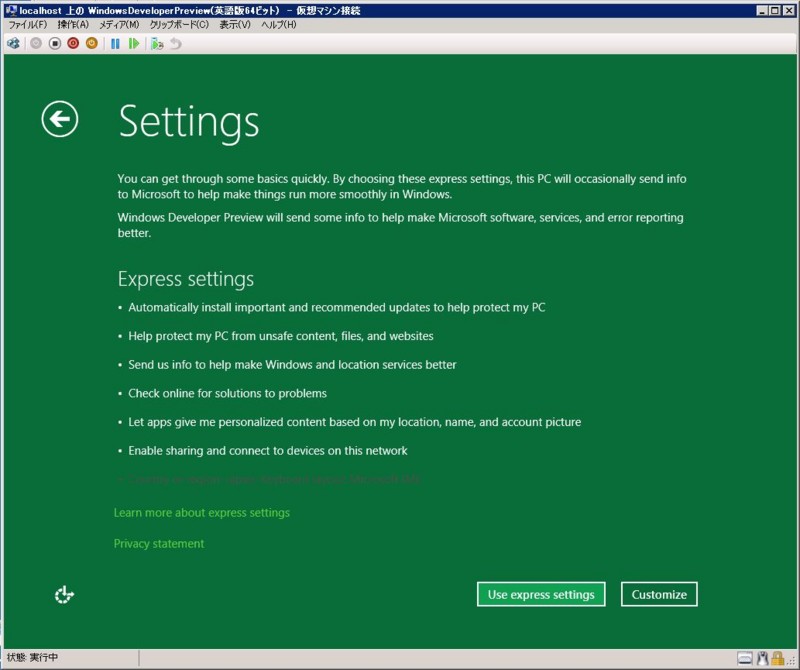The width and height of the screenshot is (800, 670).
Task: Click the grey Revert arrow toolbar icon
Action: pos(176,44)
